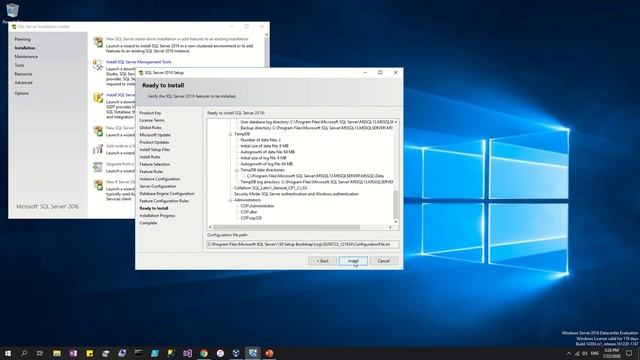
Task: Click 'Install SQL Server Management Tools' link
Action: pyautogui.click(x=139, y=62)
